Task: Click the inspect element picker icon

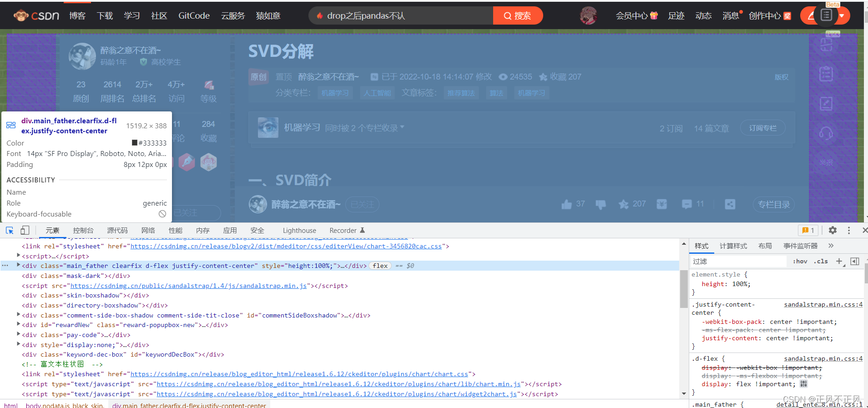Action: 10,230
